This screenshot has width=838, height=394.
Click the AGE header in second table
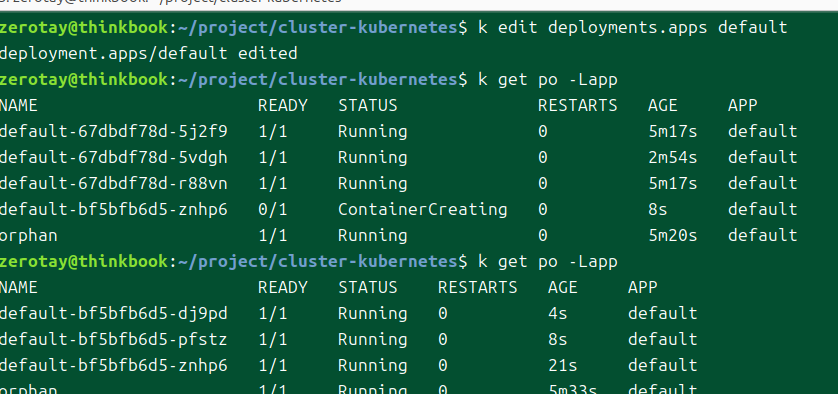(x=563, y=288)
